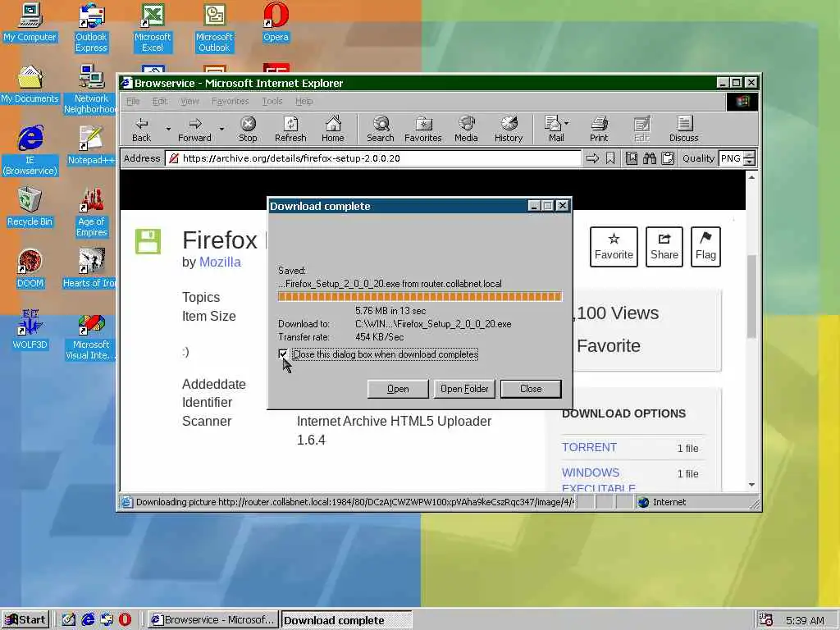Open the Search toolbar button
840x630 pixels.
(381, 129)
